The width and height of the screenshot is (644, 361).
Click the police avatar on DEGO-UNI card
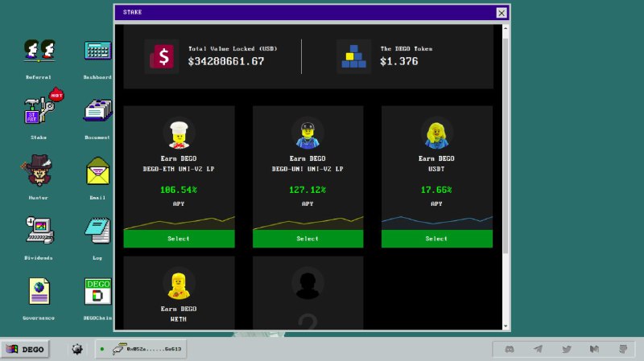[308, 133]
